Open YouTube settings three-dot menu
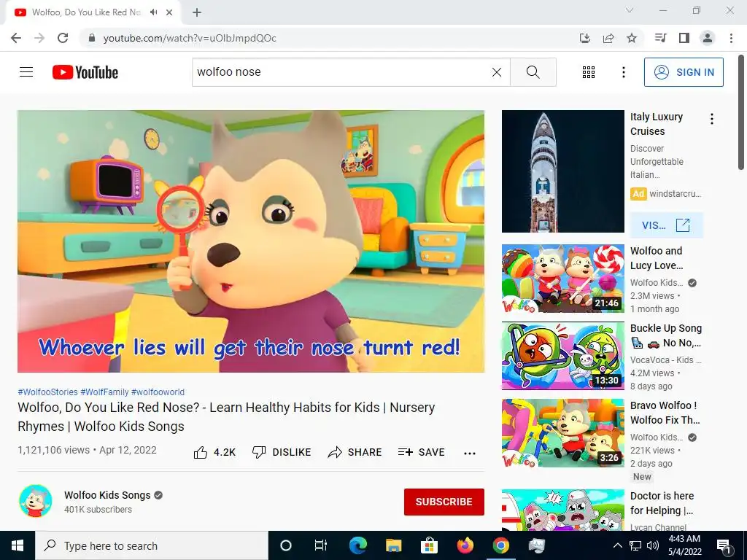 tap(623, 72)
